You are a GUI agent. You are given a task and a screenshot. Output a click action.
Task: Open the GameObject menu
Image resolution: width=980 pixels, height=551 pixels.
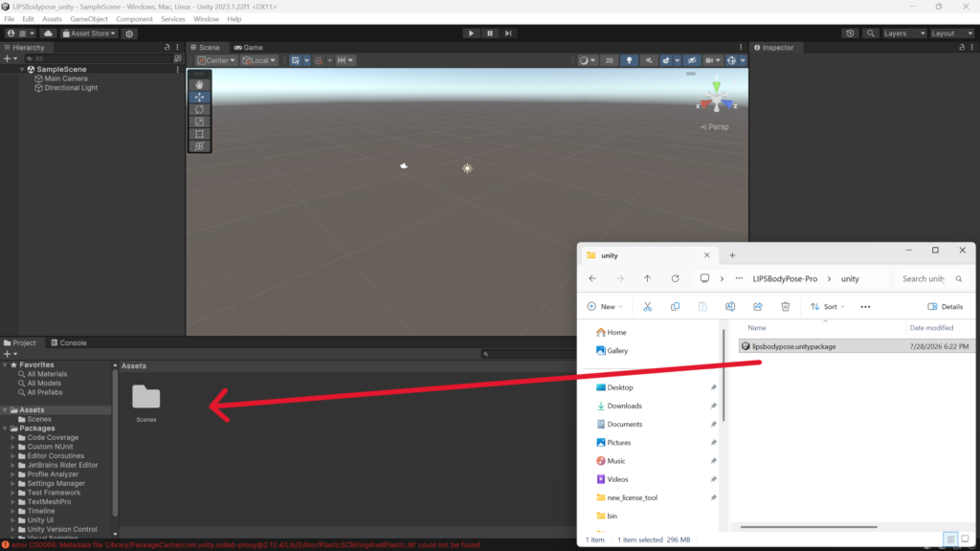point(89,19)
